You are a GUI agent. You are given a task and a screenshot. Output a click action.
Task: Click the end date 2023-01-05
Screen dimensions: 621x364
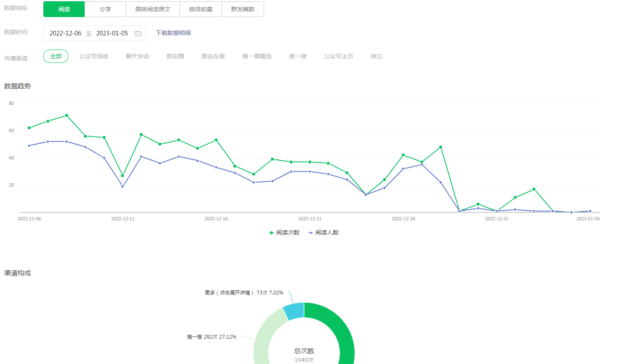click(x=112, y=33)
